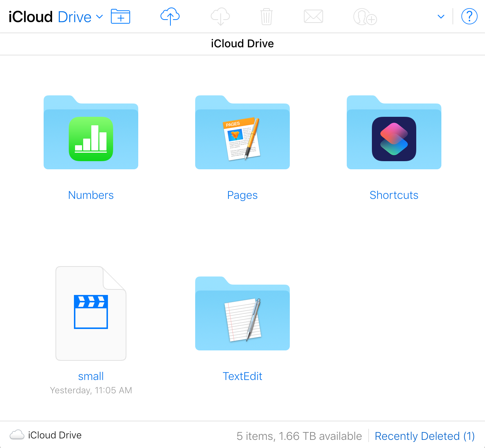
Task: Select the Pages folder icon
Action: [243, 132]
